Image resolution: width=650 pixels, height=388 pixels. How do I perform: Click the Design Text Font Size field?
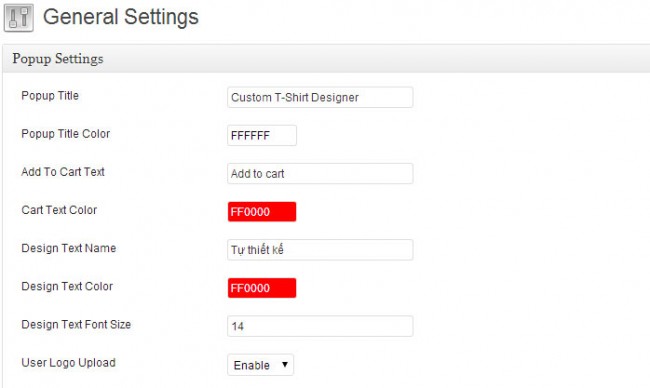tap(320, 326)
